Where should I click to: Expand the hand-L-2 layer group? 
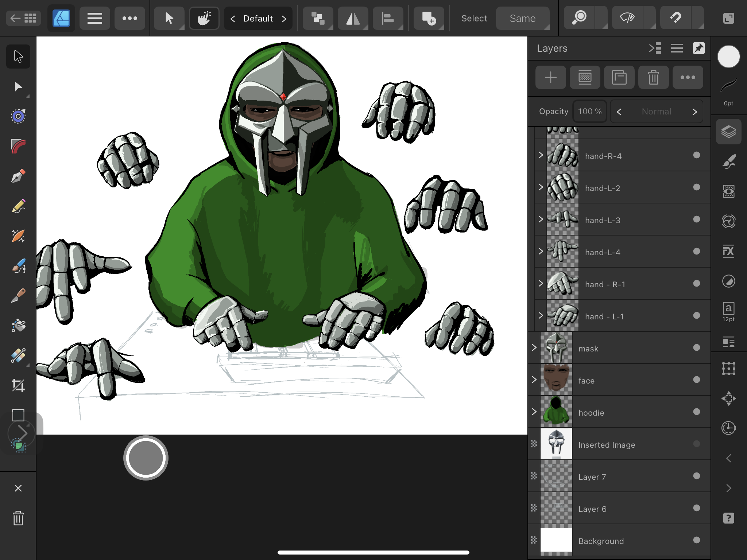(x=541, y=187)
